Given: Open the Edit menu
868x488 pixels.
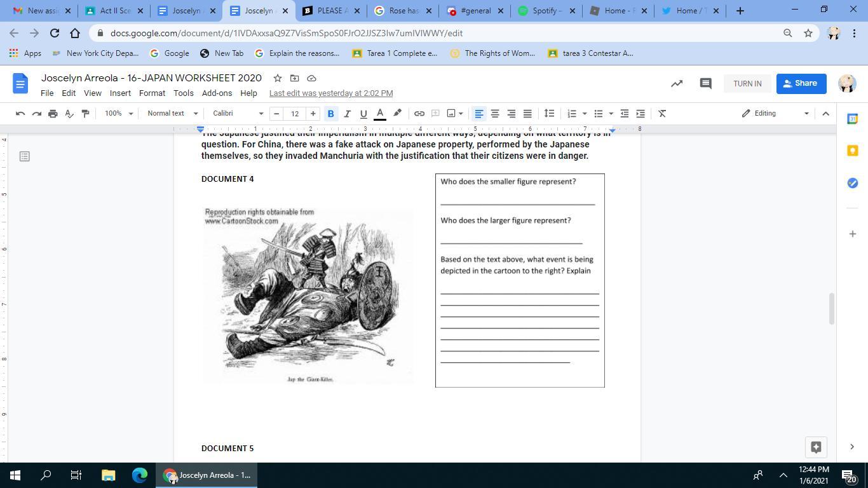Looking at the screenshot, I should pos(69,93).
